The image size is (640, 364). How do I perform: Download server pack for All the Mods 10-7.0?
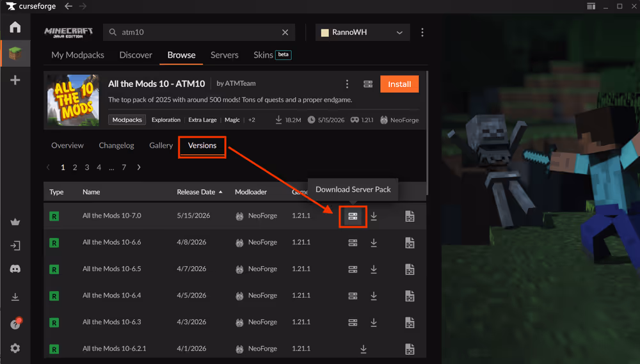353,216
